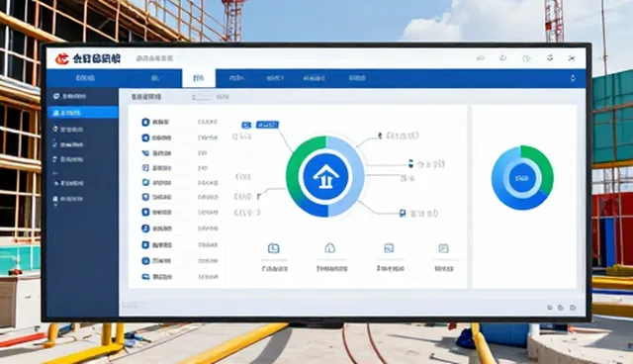Click the flat card icon in the list's last row

[x=145, y=277]
